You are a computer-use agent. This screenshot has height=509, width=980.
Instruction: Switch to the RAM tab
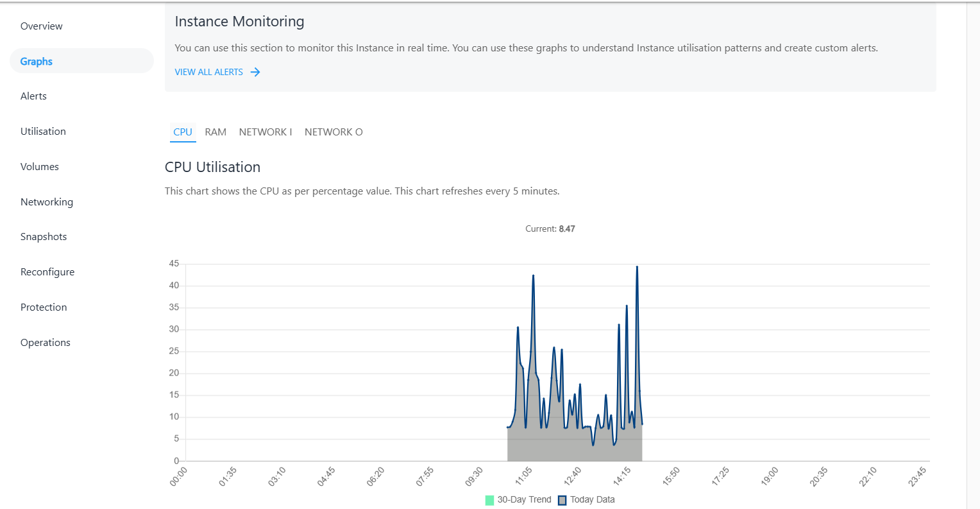pos(215,132)
